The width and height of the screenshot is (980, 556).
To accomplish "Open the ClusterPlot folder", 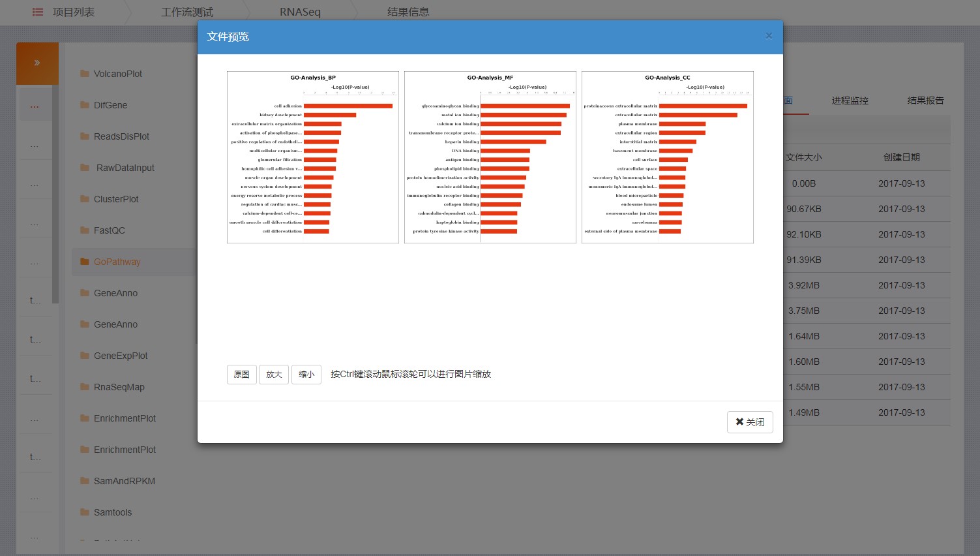I will coord(116,199).
